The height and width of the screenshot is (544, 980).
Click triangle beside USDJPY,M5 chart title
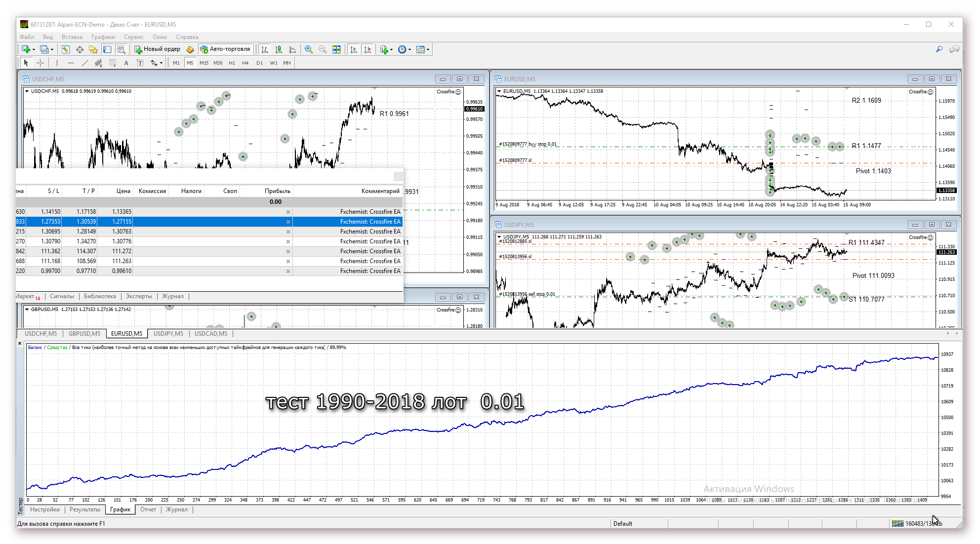coord(499,236)
